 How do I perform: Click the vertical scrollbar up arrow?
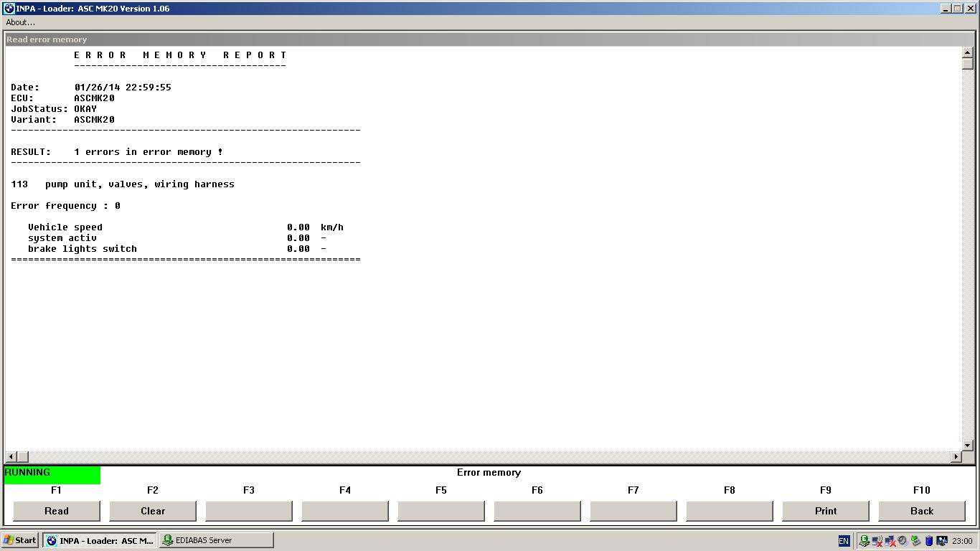967,52
